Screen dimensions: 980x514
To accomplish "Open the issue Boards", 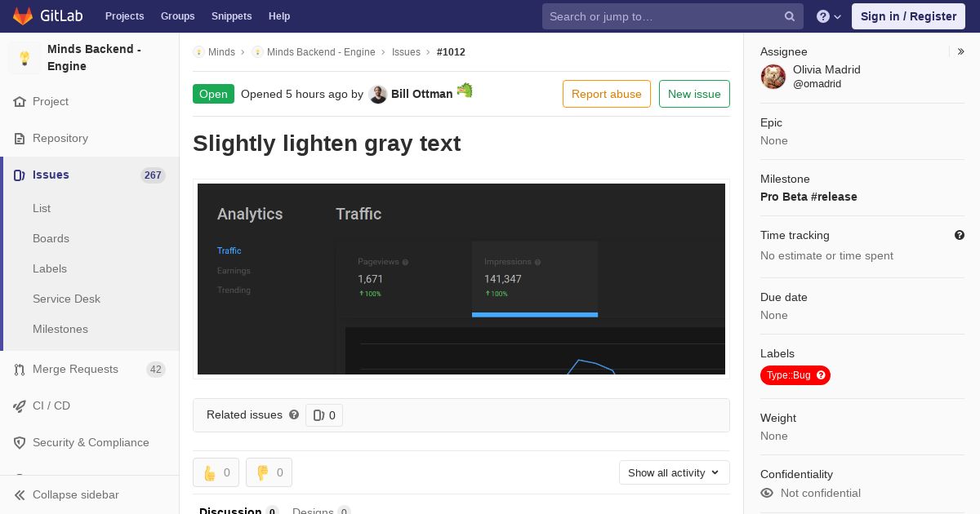I will coord(51,238).
